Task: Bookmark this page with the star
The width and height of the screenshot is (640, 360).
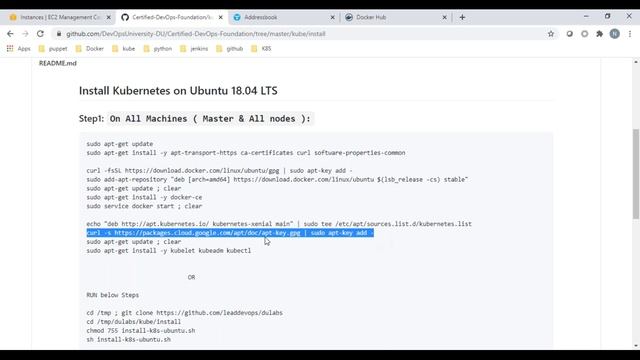Action: (x=551, y=34)
